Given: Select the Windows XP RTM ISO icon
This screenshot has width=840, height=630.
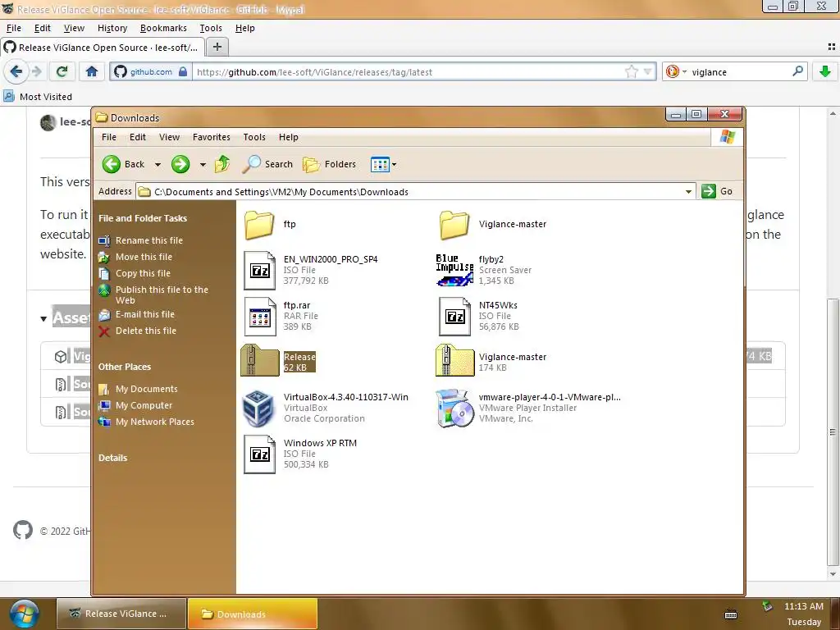Looking at the screenshot, I should pos(260,454).
